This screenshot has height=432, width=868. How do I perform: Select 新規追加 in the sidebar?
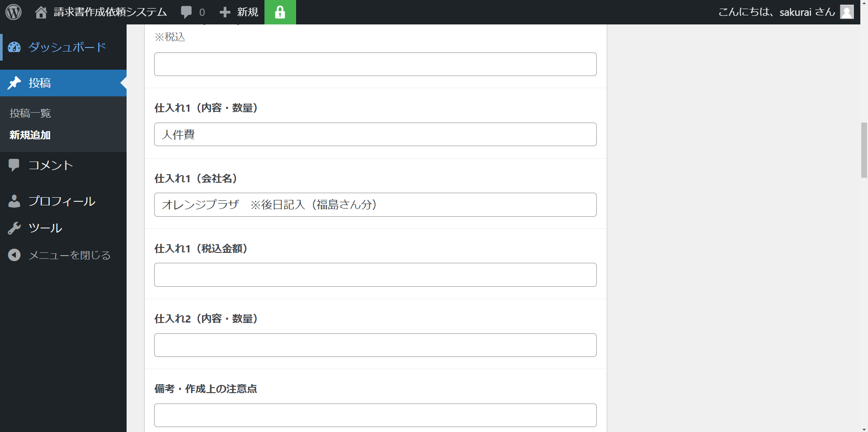click(30, 135)
